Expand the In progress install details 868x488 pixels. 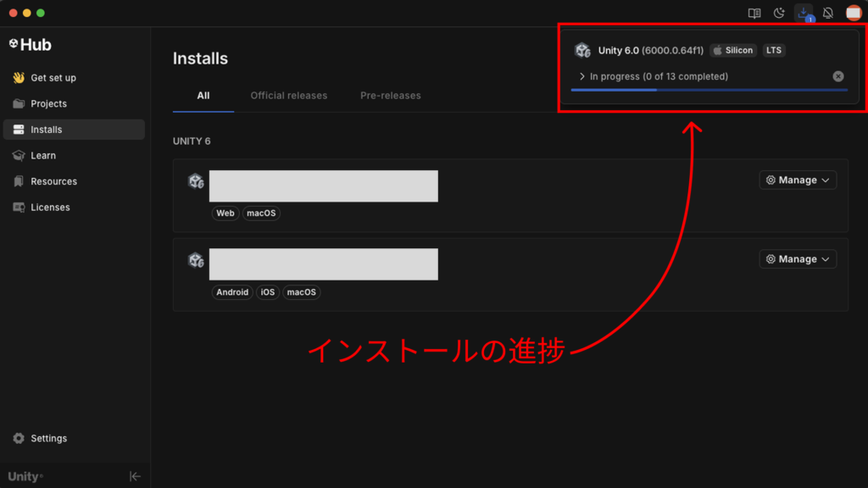[582, 76]
